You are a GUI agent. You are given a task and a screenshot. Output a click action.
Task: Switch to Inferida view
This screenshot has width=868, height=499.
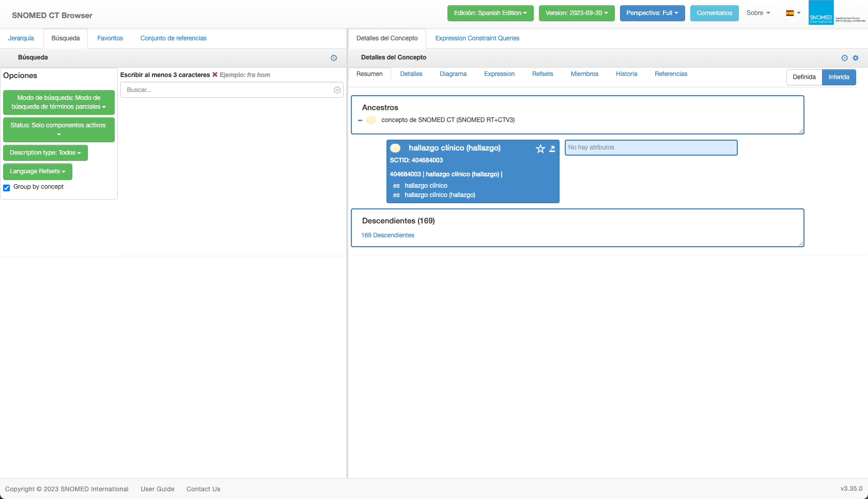(839, 77)
